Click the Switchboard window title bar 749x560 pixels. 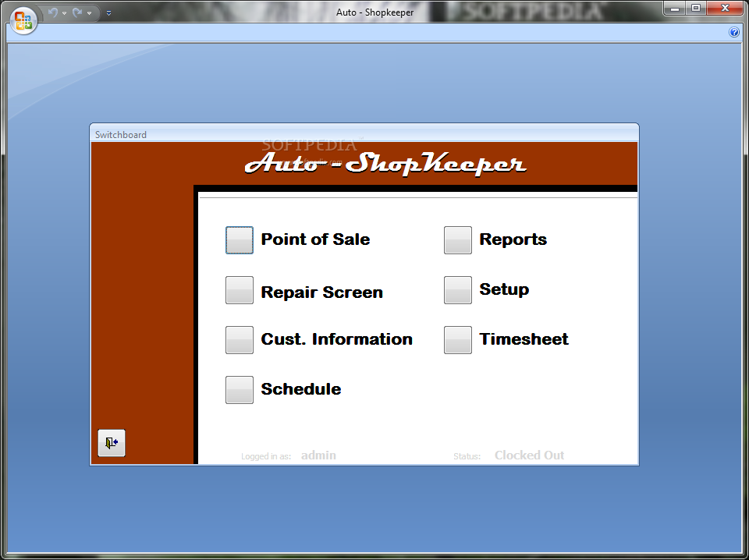click(364, 134)
